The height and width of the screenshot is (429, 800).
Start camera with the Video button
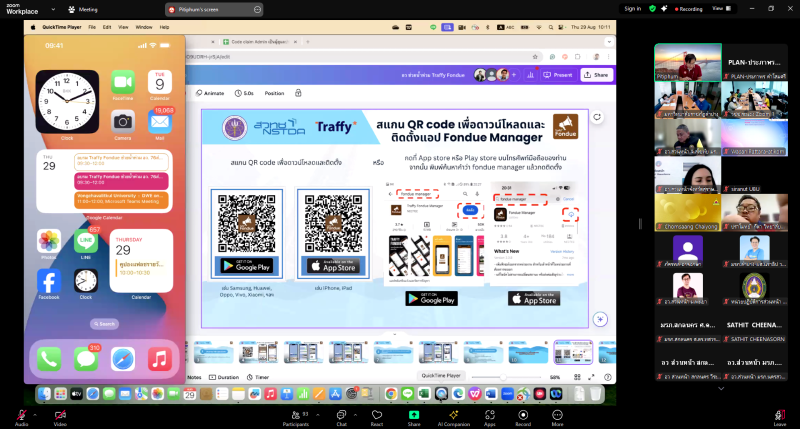click(60, 414)
